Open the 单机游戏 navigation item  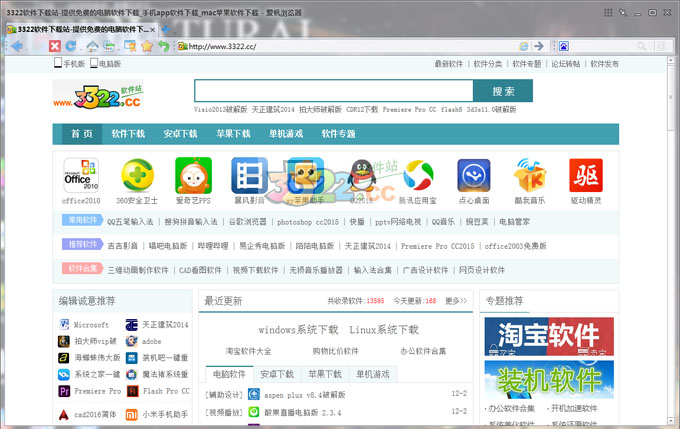coord(286,134)
